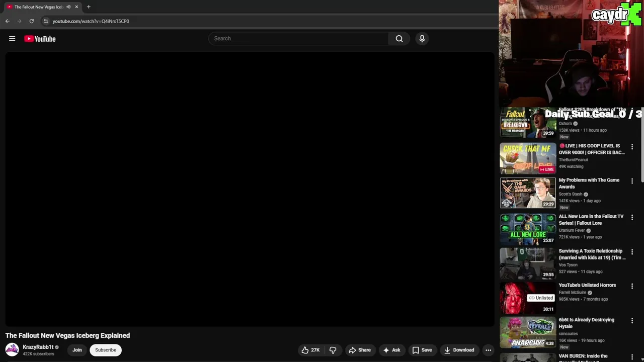Open options menu for TheBurntPeanut live video

(x=632, y=147)
